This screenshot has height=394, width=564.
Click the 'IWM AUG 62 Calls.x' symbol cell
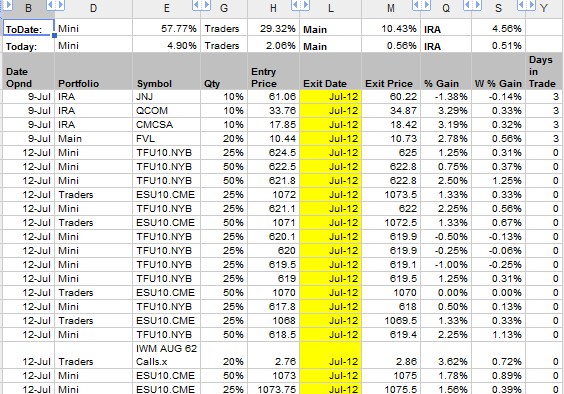[167, 355]
